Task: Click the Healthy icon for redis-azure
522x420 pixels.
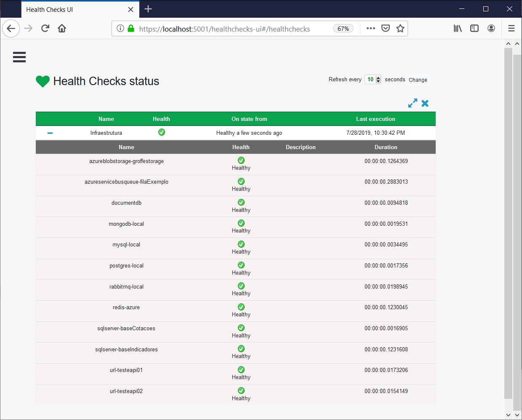Action: [241, 307]
